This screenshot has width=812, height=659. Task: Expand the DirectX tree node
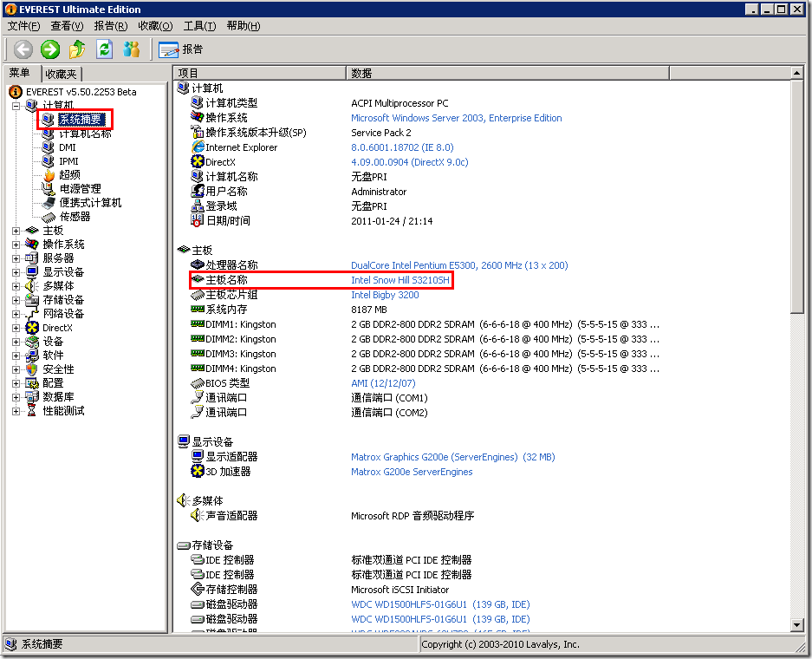coord(16,328)
